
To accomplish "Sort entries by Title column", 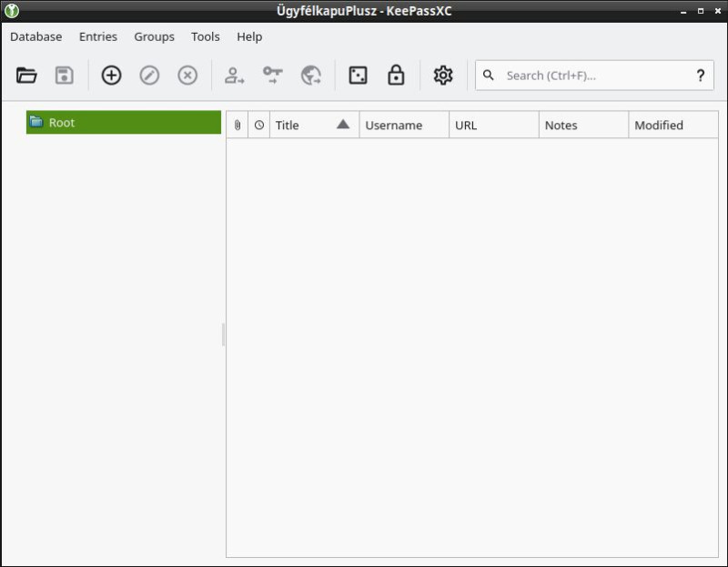I will click(x=314, y=125).
